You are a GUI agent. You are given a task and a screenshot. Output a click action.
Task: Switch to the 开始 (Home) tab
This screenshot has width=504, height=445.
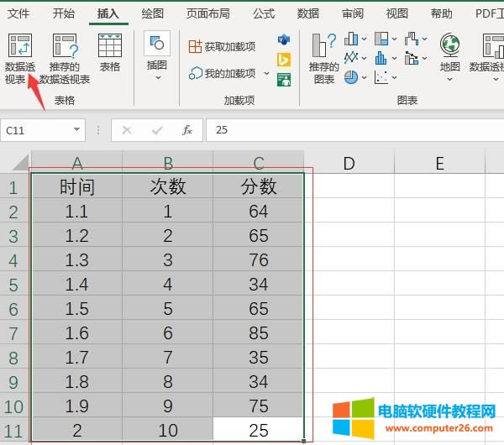[63, 13]
